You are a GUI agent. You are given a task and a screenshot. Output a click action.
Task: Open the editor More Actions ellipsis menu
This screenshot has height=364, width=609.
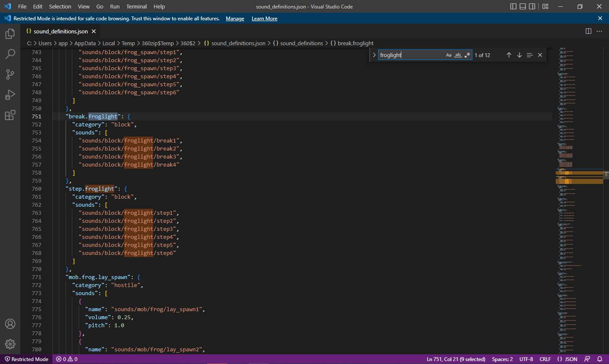click(599, 31)
